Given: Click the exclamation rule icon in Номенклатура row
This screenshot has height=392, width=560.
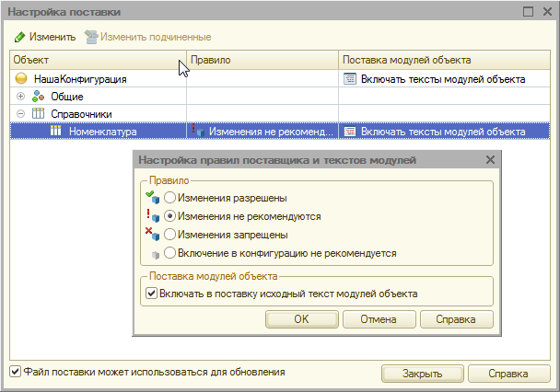Looking at the screenshot, I should tap(198, 130).
